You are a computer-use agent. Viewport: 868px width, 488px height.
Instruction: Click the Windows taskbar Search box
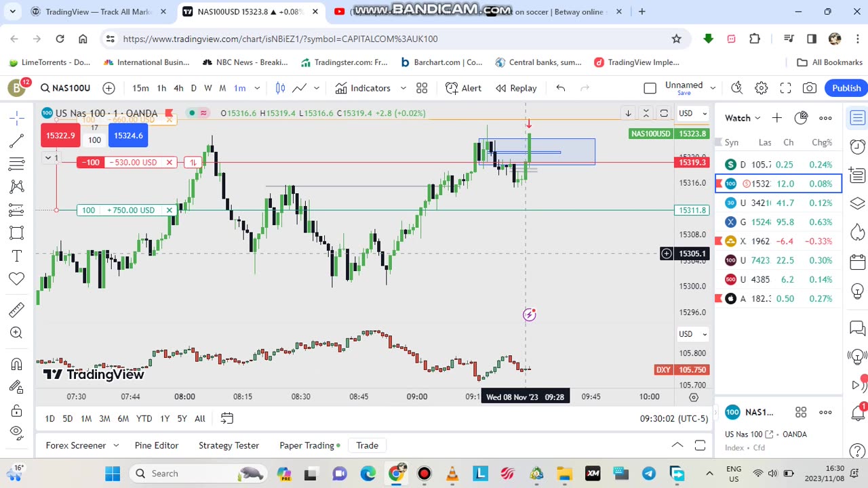point(197,473)
